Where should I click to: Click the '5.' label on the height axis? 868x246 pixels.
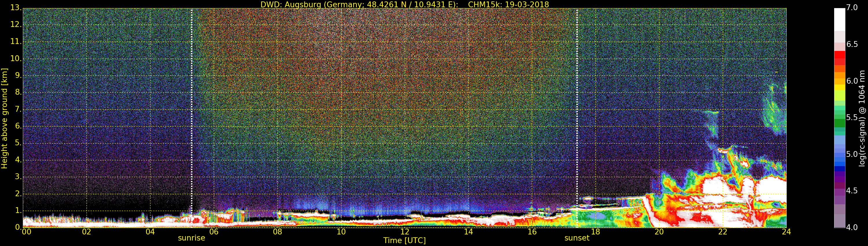[x=18, y=143]
